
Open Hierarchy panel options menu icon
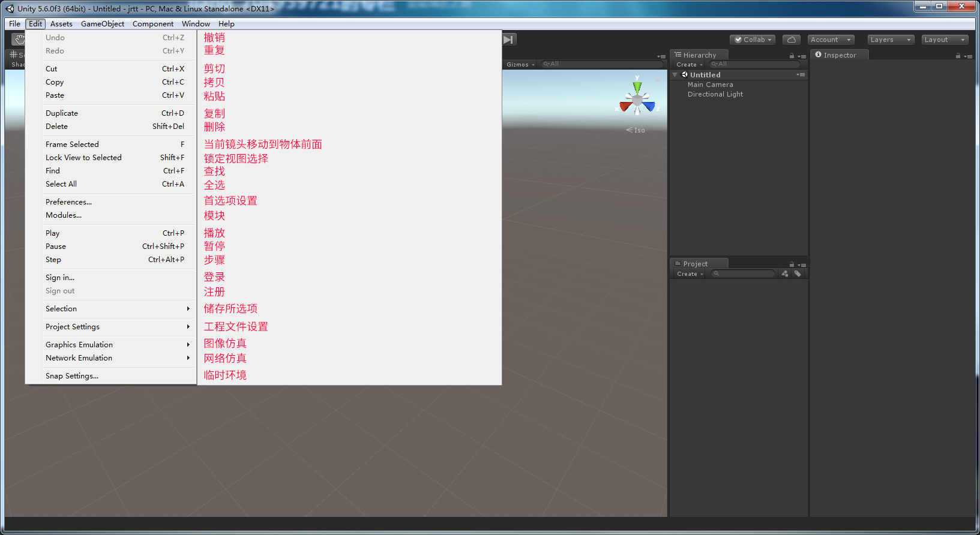(x=802, y=56)
